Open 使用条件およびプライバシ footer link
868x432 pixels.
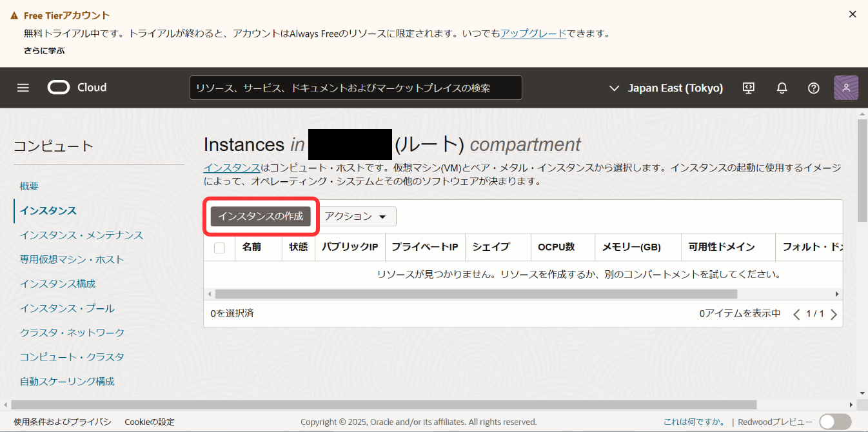[x=63, y=422]
